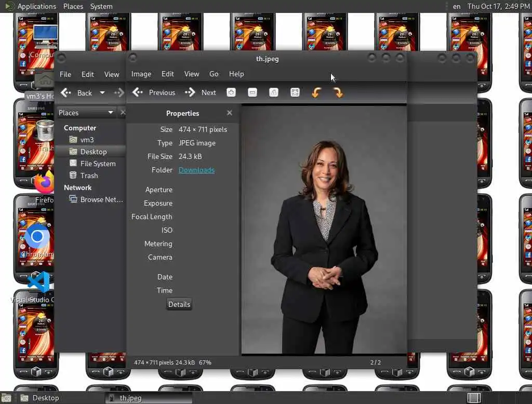The width and height of the screenshot is (532, 404).
Task: Click the Type value JPEG image
Action: click(197, 143)
